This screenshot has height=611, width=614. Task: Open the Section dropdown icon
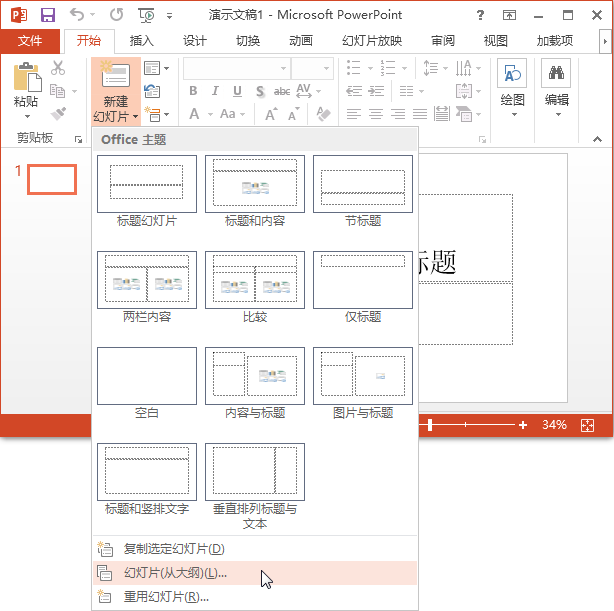[x=157, y=114]
